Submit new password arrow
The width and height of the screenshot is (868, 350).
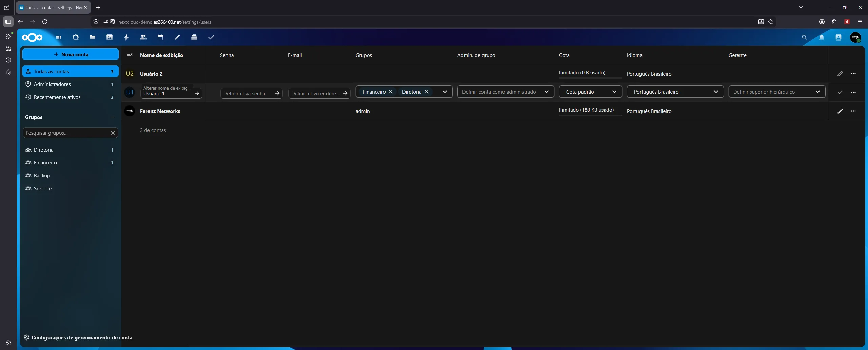click(x=277, y=93)
